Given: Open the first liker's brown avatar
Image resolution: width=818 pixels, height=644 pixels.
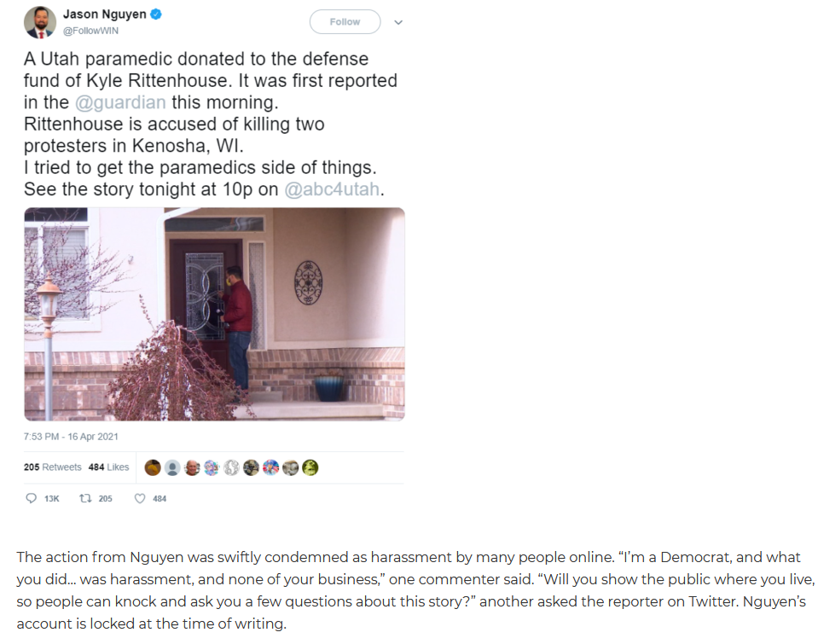Looking at the screenshot, I should coord(153,467).
